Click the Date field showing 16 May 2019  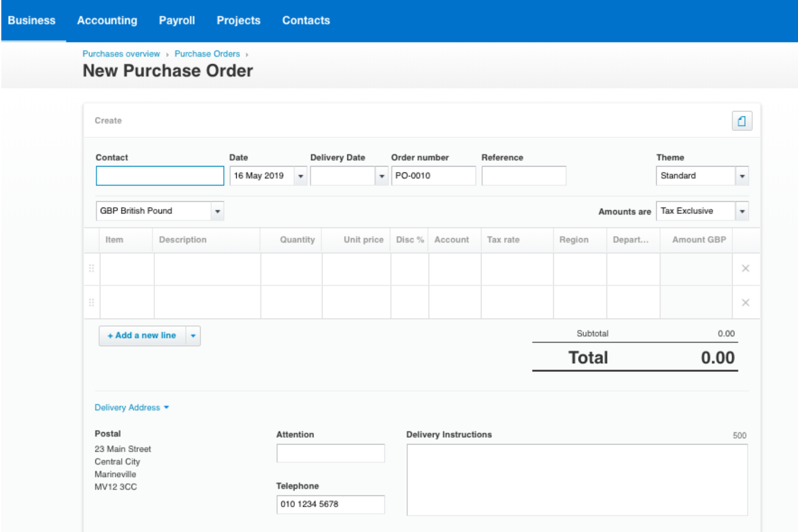point(262,176)
